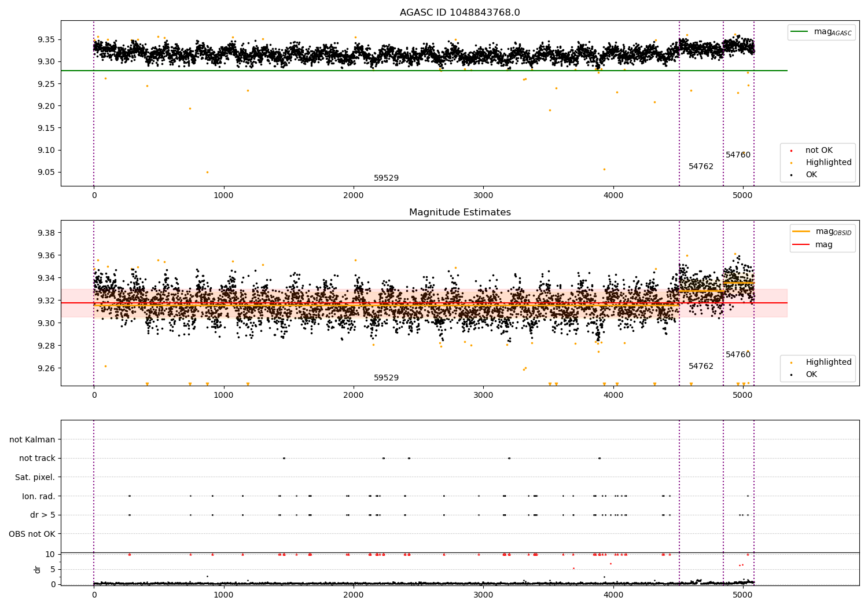
Task: Click x-axis tick '2000' under the dr plot
Action: click(353, 595)
